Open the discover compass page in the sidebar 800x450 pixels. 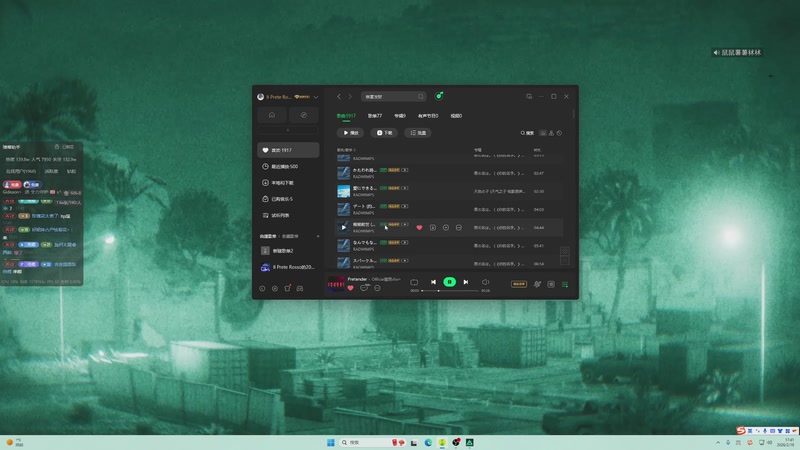304,115
